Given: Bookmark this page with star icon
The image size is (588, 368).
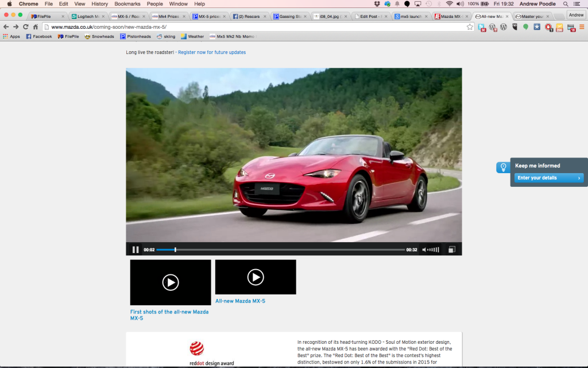Looking at the screenshot, I should point(470,26).
